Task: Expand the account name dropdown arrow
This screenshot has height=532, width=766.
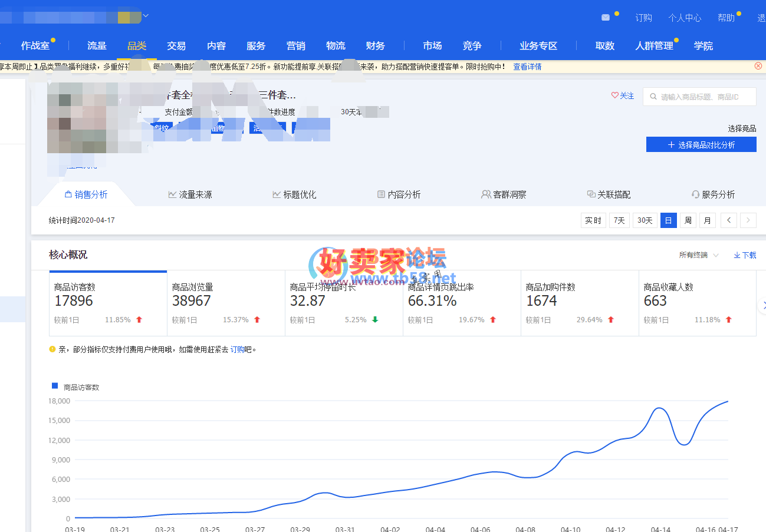Action: point(146,16)
